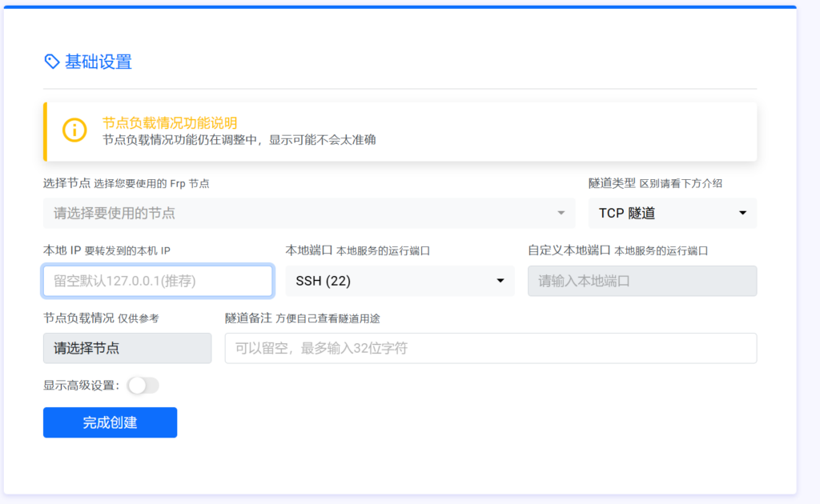Toggle the 显示高级设置 switch
Image resolution: width=820 pixels, height=504 pixels.
[143, 386]
